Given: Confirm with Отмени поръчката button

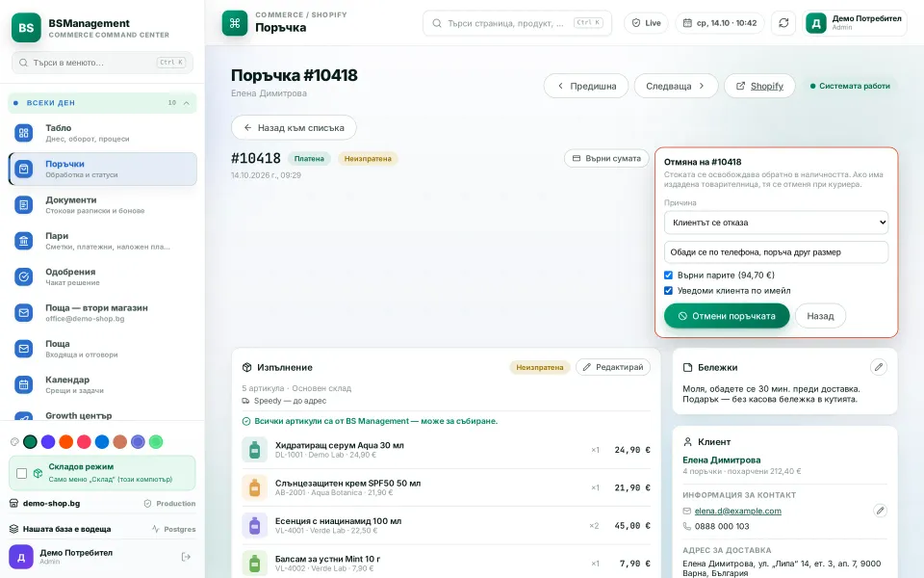Looking at the screenshot, I should tap(727, 316).
